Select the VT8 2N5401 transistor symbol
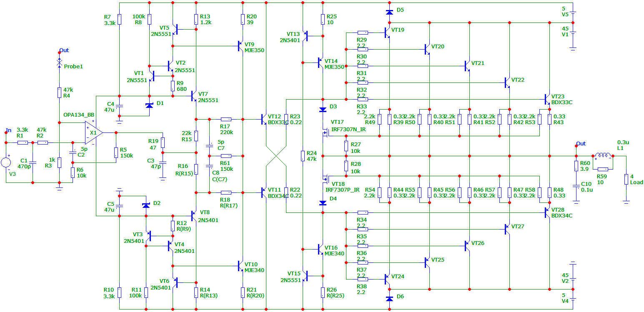644x312 pixels. tap(194, 216)
